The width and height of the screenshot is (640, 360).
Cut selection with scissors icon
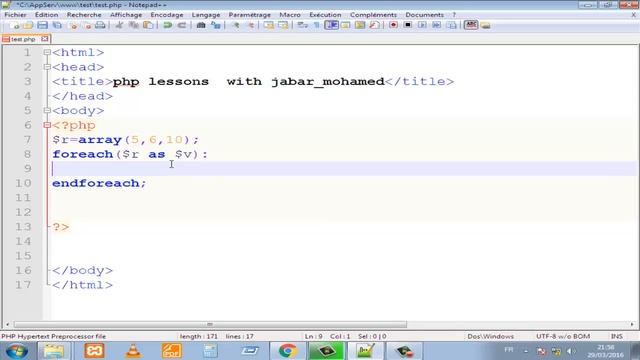(119, 25)
